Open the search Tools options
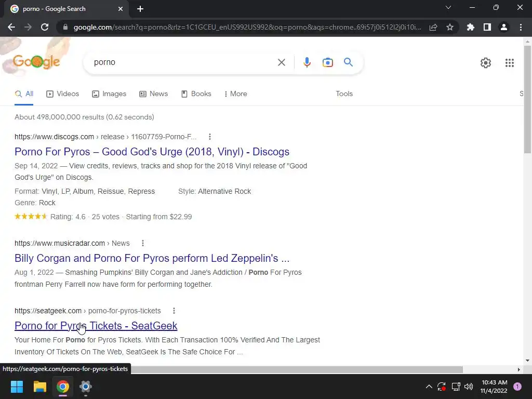 344,94
